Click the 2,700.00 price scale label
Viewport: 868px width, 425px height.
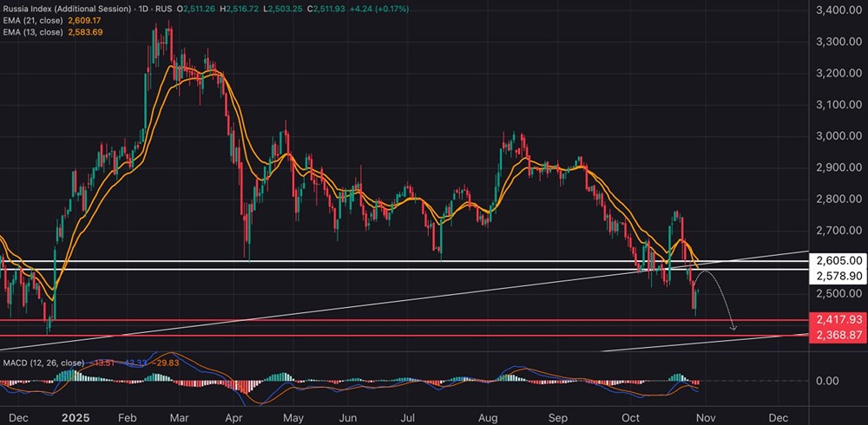[x=839, y=231]
